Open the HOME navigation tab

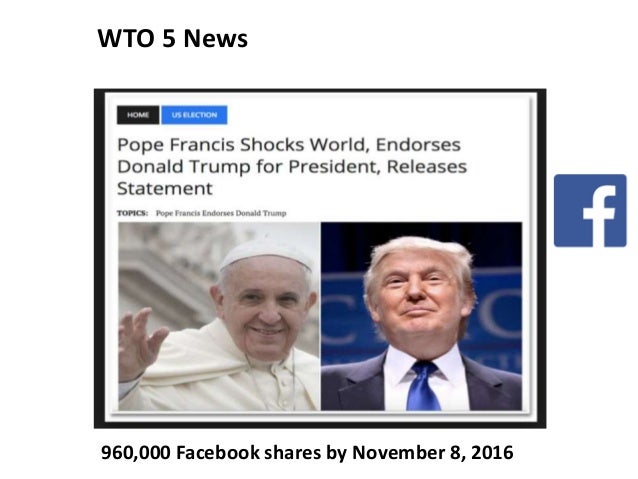[x=138, y=115]
